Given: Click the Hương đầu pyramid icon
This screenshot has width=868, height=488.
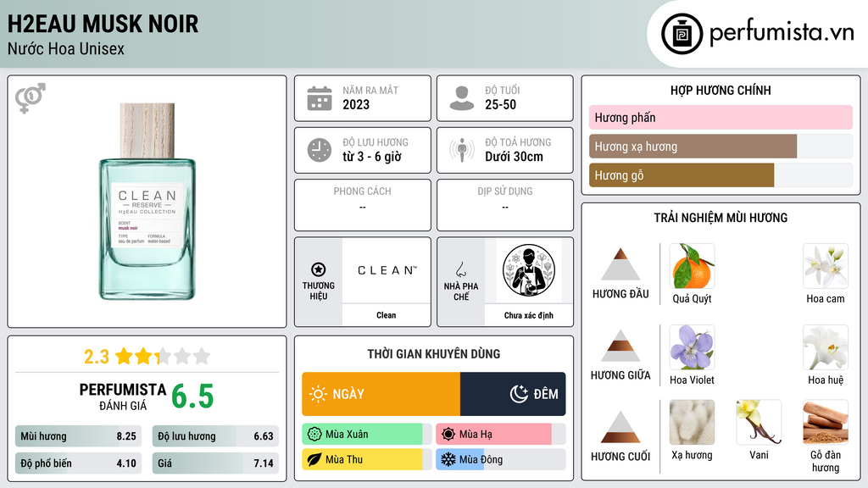Looking at the screenshot, I should click(x=620, y=264).
